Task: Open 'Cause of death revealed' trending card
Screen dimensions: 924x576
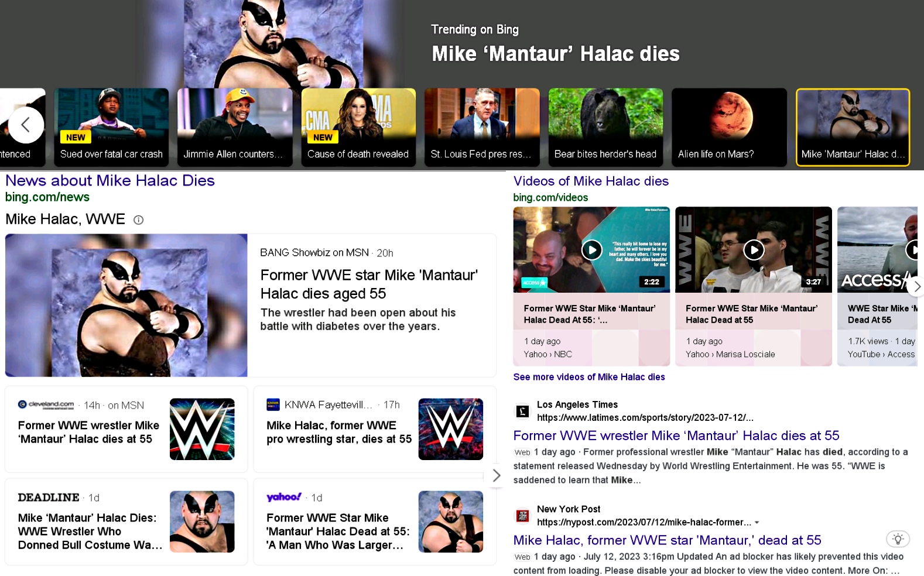Action: click(x=358, y=128)
